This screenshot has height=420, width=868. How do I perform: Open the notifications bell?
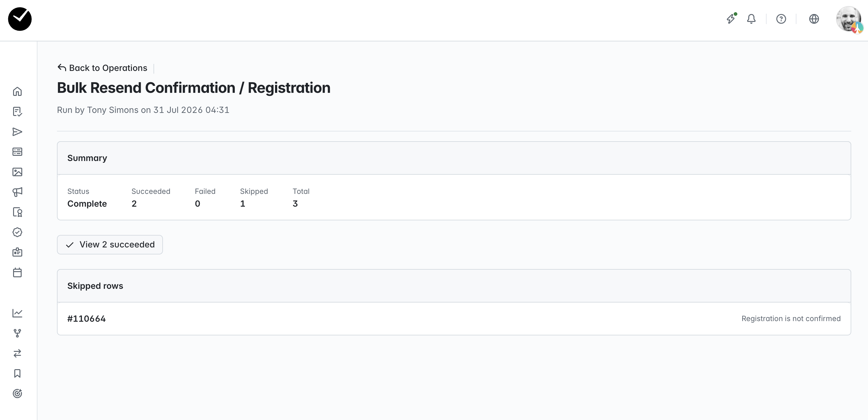[751, 19]
